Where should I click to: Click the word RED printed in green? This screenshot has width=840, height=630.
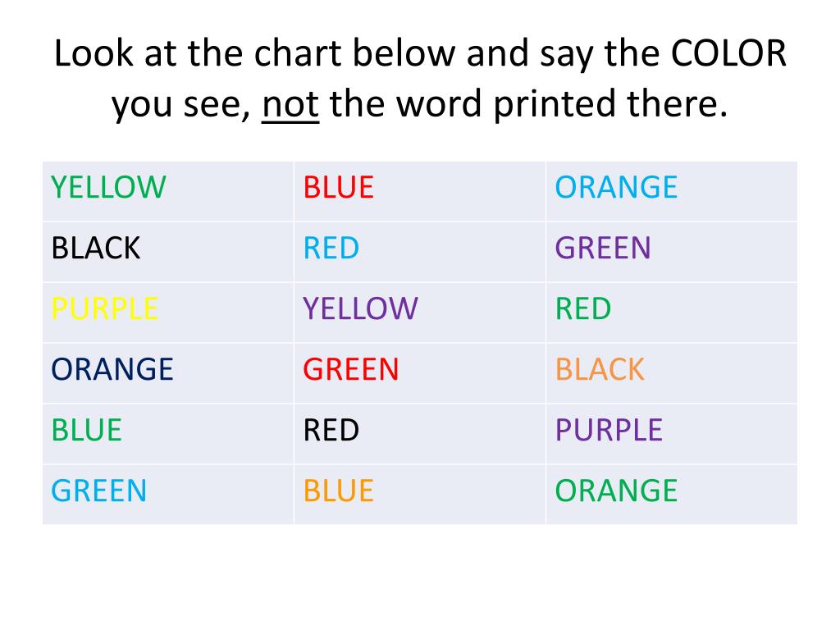click(583, 308)
